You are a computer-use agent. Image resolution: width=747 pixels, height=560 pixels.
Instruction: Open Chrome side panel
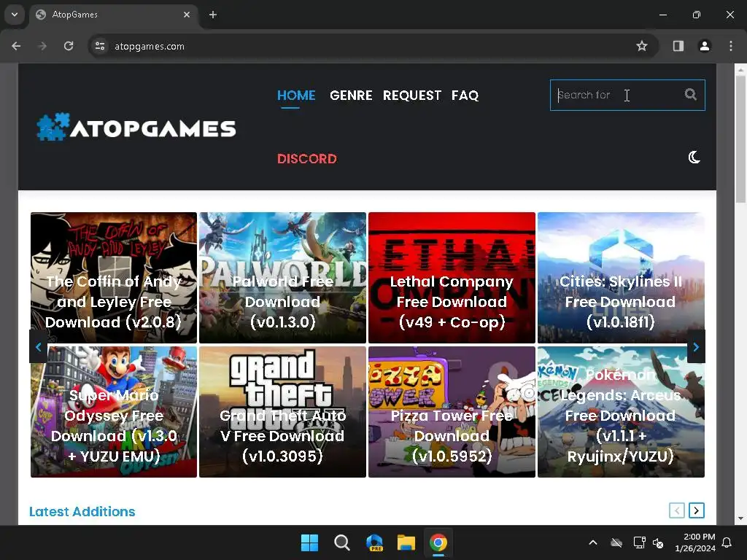tap(678, 46)
